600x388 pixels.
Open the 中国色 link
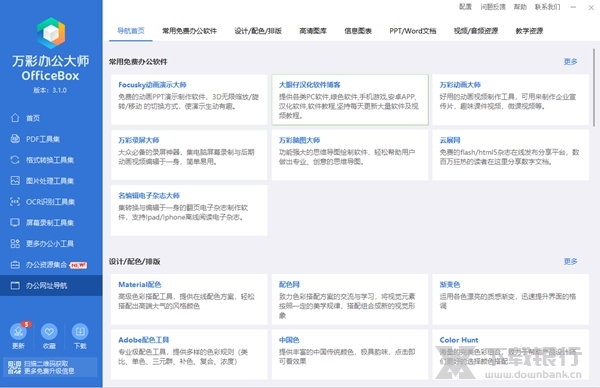point(289,340)
